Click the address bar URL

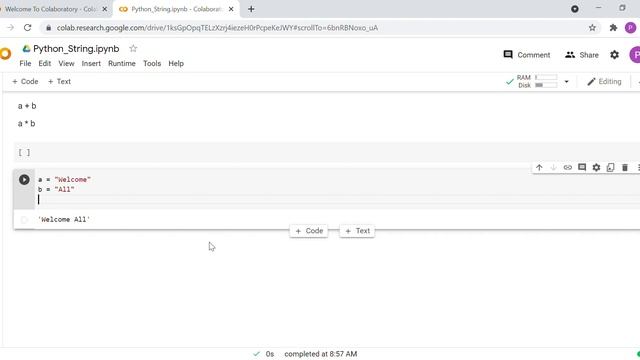[x=217, y=28]
